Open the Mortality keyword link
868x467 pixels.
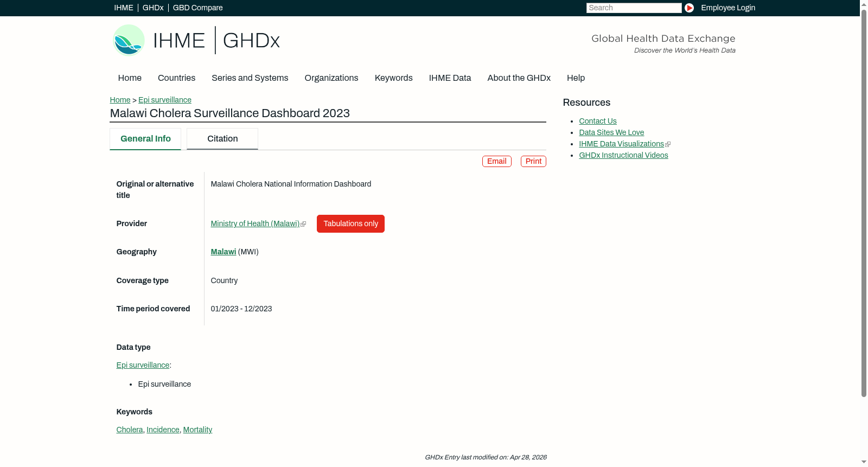197,430
